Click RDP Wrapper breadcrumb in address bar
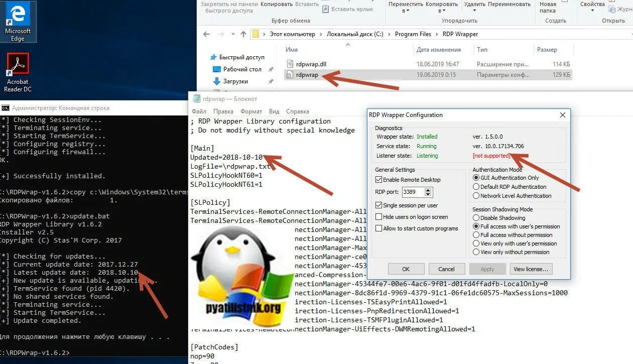Image resolution: width=633 pixels, height=364 pixels. (460, 34)
